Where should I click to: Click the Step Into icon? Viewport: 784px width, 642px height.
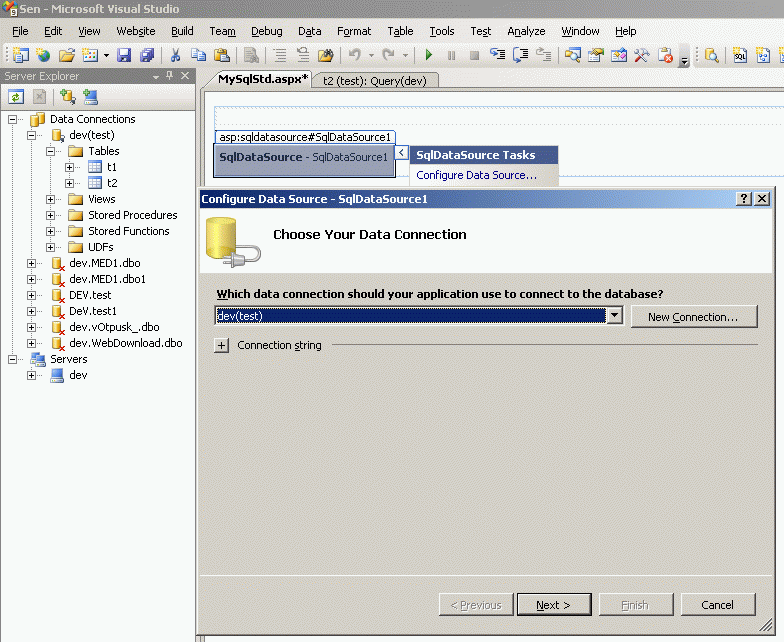(x=498, y=54)
